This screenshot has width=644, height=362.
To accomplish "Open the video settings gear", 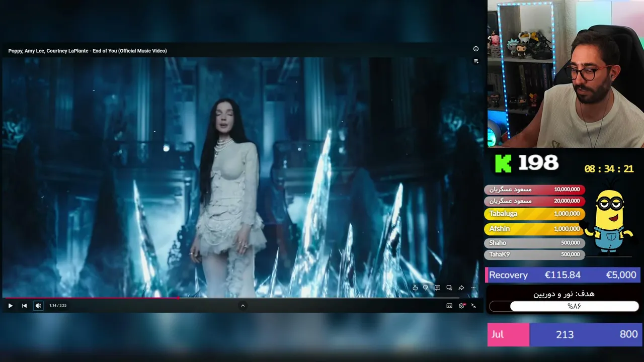I will point(461,306).
